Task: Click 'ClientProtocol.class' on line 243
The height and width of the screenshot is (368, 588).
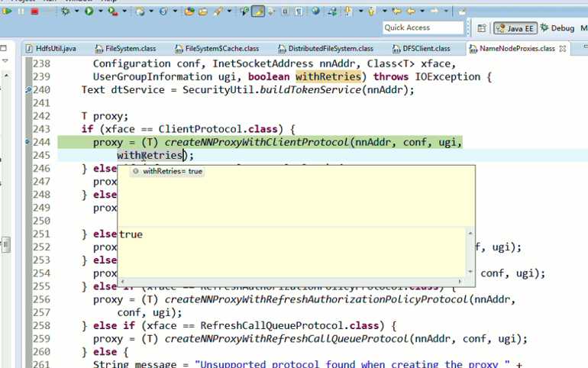Action: [218, 129]
